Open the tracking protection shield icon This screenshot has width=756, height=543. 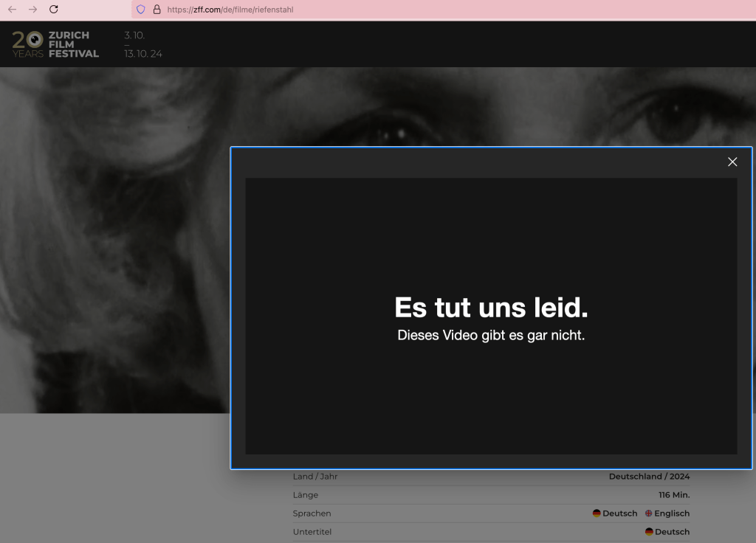point(141,10)
